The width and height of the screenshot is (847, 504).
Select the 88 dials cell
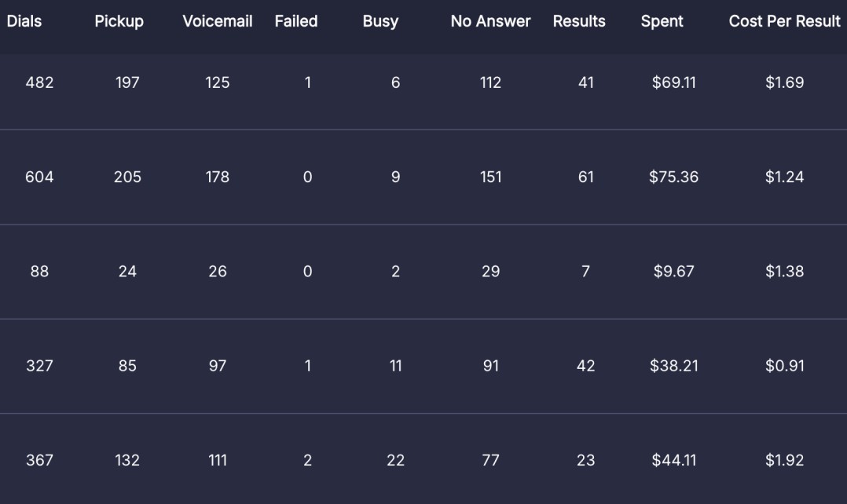(x=39, y=272)
